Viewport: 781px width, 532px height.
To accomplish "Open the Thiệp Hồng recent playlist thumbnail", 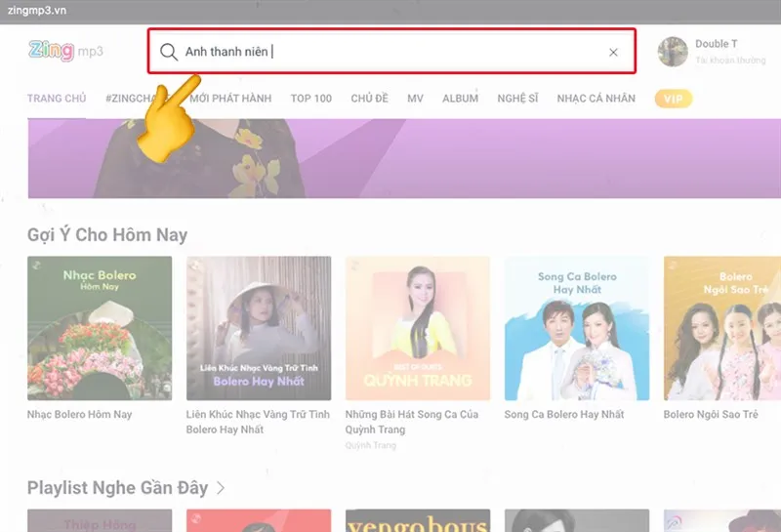I will (100, 520).
